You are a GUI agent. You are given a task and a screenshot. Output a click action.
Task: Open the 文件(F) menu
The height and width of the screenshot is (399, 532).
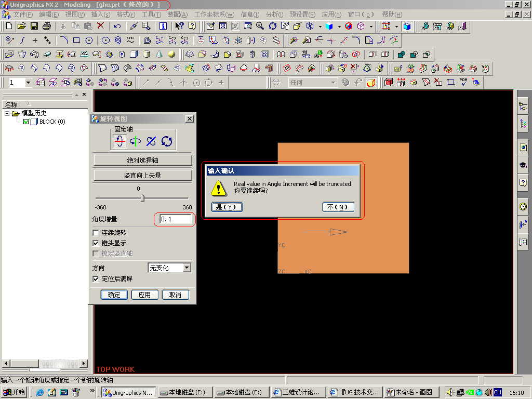click(23, 15)
